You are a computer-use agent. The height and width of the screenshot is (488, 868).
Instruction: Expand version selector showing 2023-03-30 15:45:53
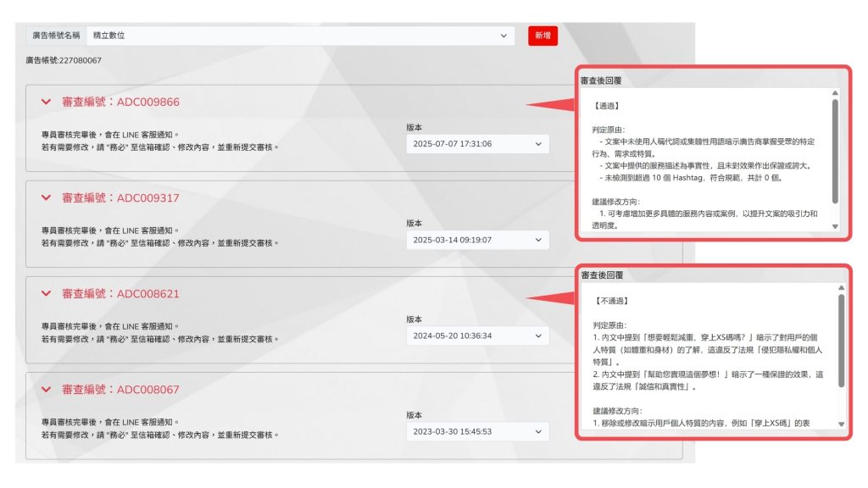pos(477,431)
